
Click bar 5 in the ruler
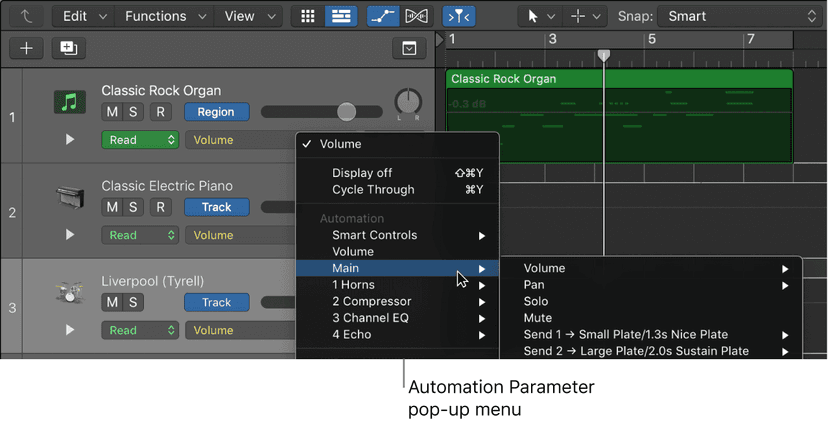652,40
